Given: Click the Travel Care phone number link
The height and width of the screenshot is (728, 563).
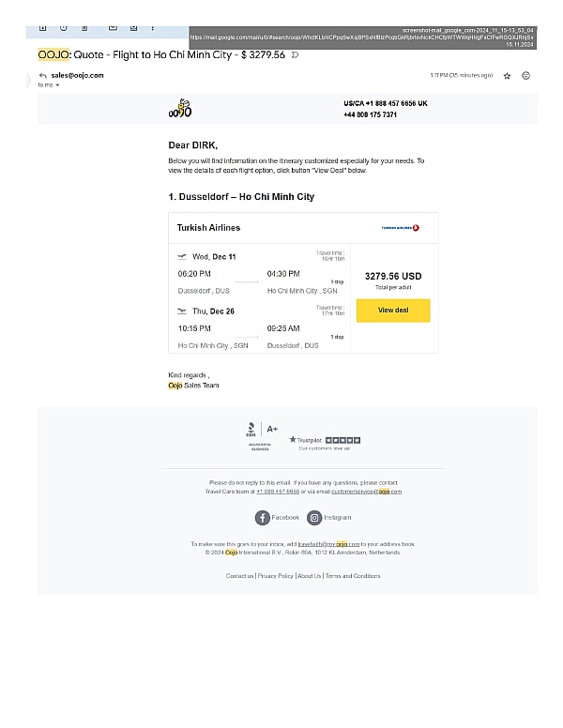Looking at the screenshot, I should (x=278, y=492).
